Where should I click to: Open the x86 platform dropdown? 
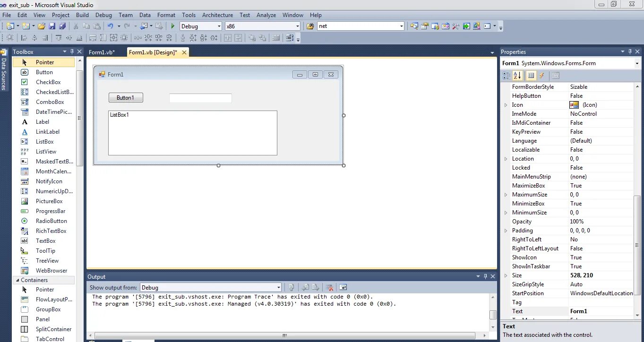pos(297,26)
